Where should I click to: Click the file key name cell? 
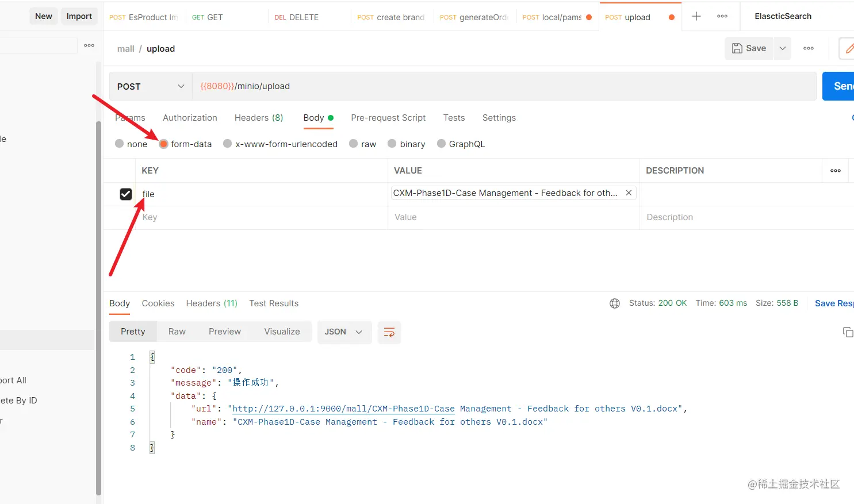pos(262,194)
